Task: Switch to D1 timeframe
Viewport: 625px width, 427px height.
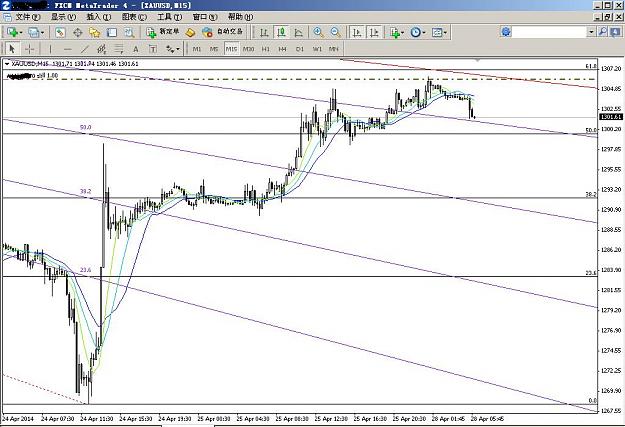Action: pos(300,49)
